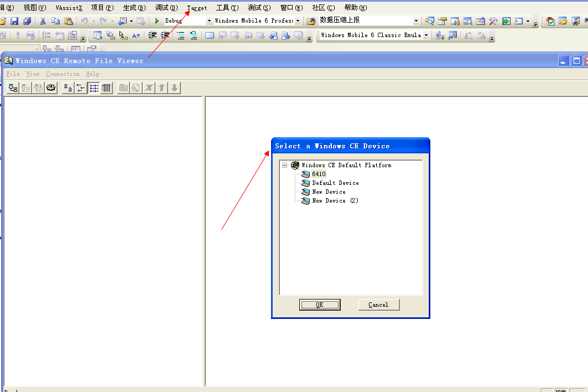The image size is (588, 392).
Task: Click the Connect to Device icon in Remote File Viewer
Action: tap(13, 88)
